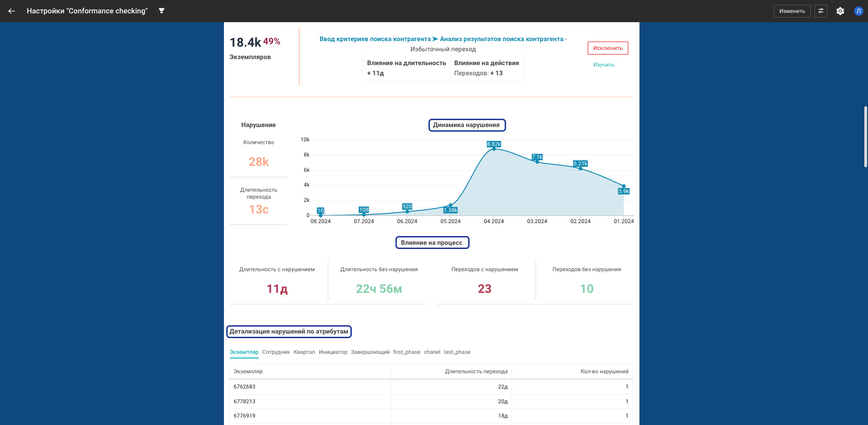Open the settings gear icon
The width and height of the screenshot is (868, 425).
click(840, 11)
